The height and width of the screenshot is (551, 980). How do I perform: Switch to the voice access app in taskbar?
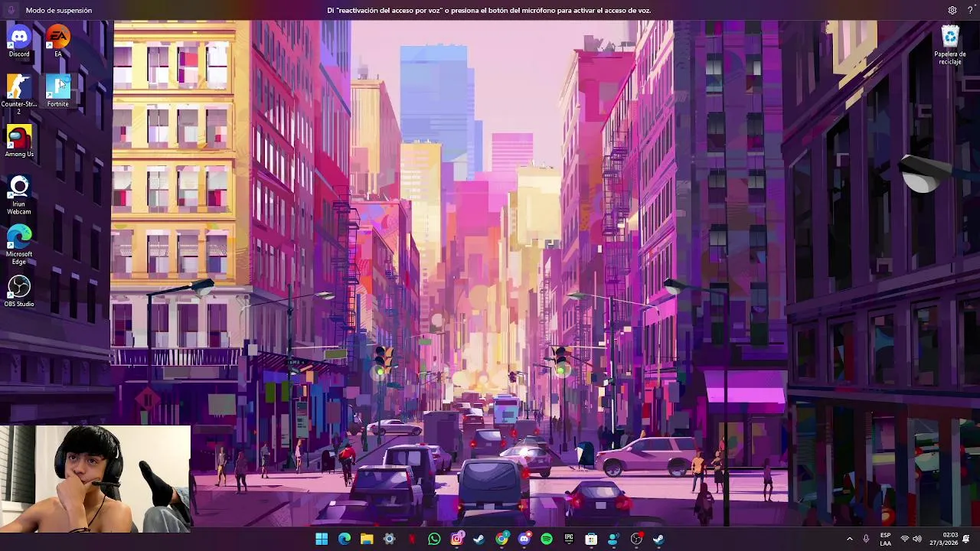613,539
